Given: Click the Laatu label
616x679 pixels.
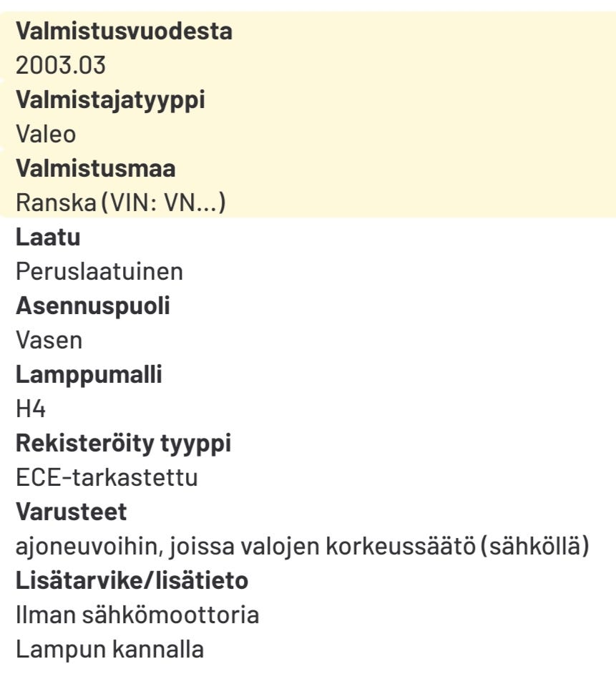Looking at the screenshot, I should point(48,237).
